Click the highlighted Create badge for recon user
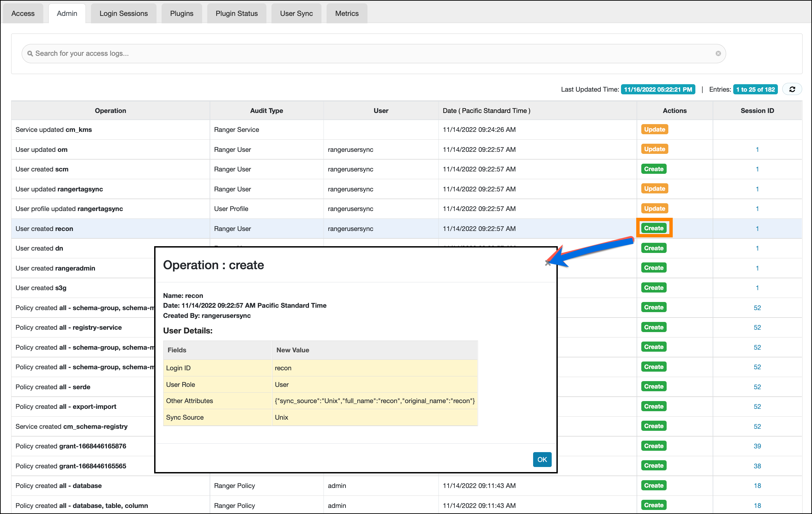The image size is (812, 514). click(x=653, y=228)
